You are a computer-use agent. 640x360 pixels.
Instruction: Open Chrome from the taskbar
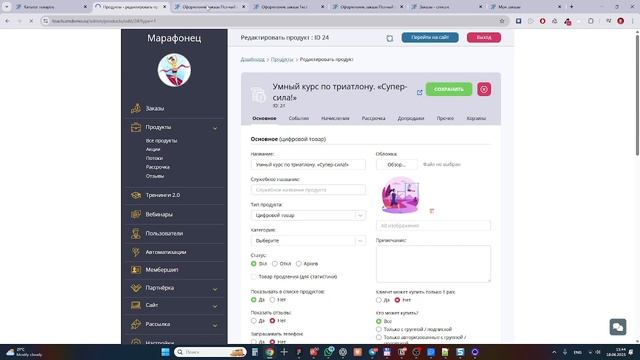pyautogui.click(x=269, y=352)
